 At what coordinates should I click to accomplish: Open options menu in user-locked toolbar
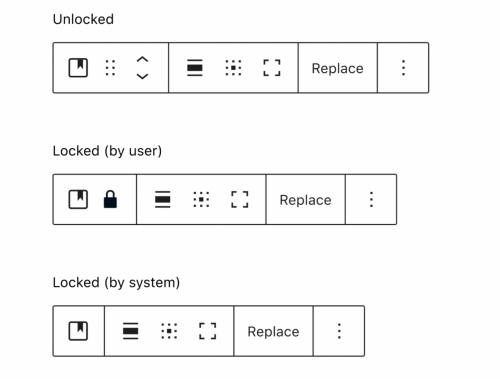point(371,199)
